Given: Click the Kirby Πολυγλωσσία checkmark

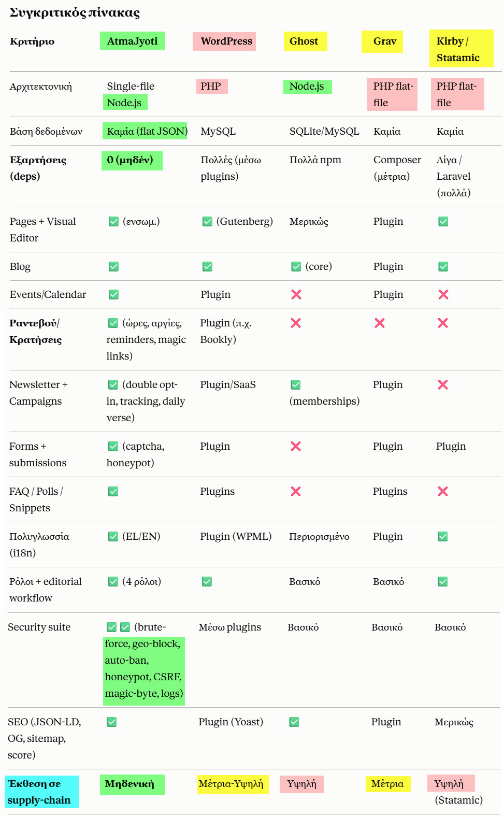Looking at the screenshot, I should (x=443, y=536).
